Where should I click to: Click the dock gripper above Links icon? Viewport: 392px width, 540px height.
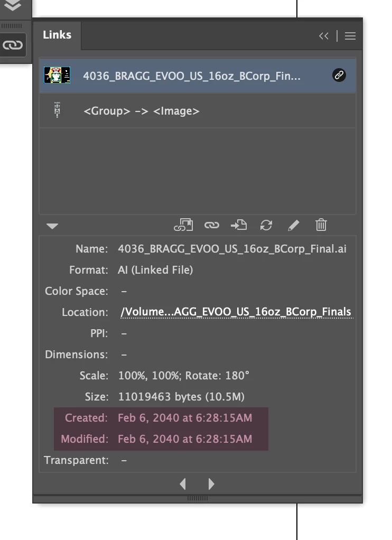pyautogui.click(x=12, y=26)
